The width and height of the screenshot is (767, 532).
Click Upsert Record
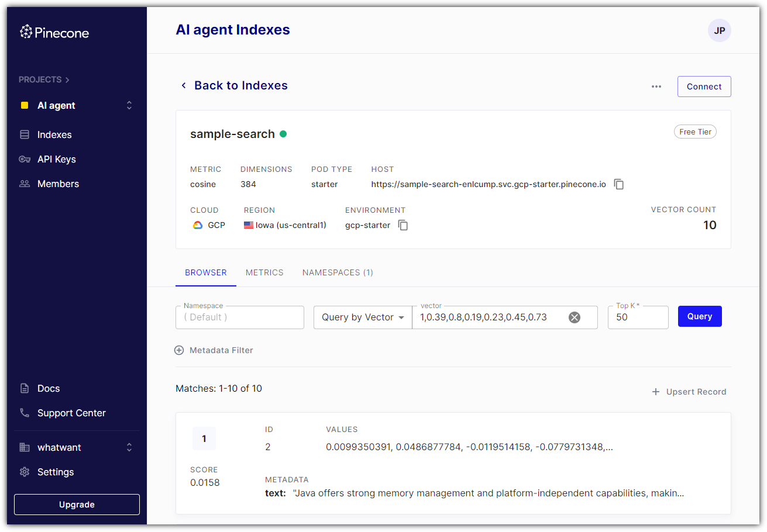[x=689, y=392]
